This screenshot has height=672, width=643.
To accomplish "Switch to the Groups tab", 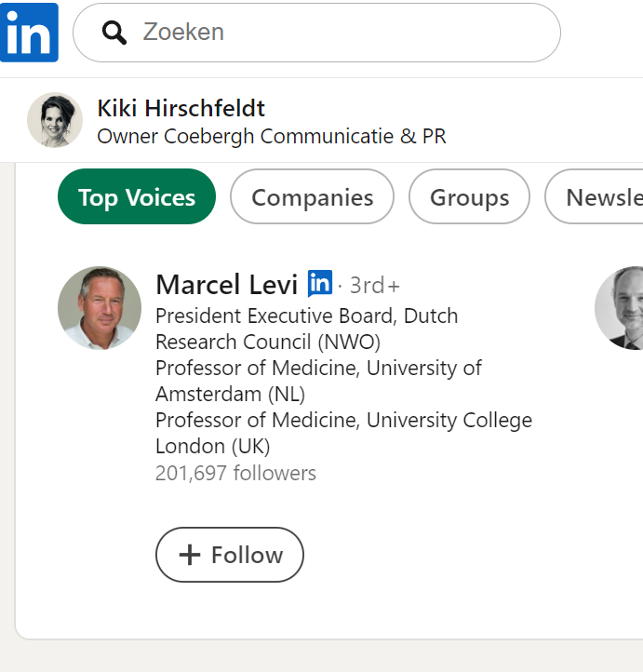I will 469,196.
